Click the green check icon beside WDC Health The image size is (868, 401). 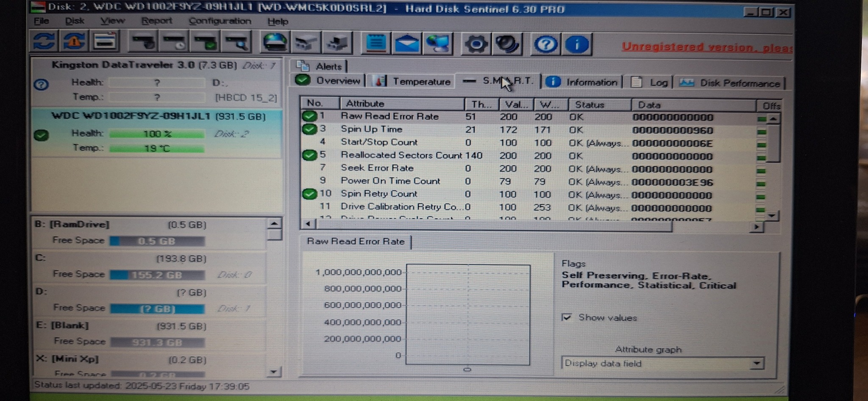point(41,135)
